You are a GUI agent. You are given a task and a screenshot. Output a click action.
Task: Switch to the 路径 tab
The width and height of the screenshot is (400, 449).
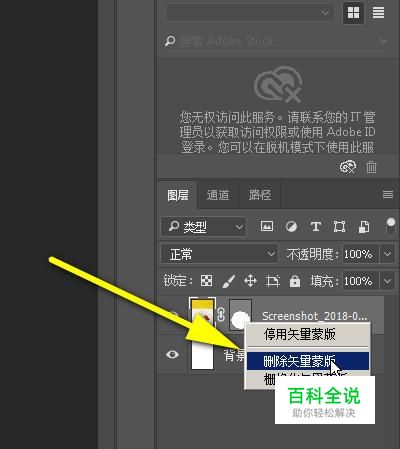point(260,195)
